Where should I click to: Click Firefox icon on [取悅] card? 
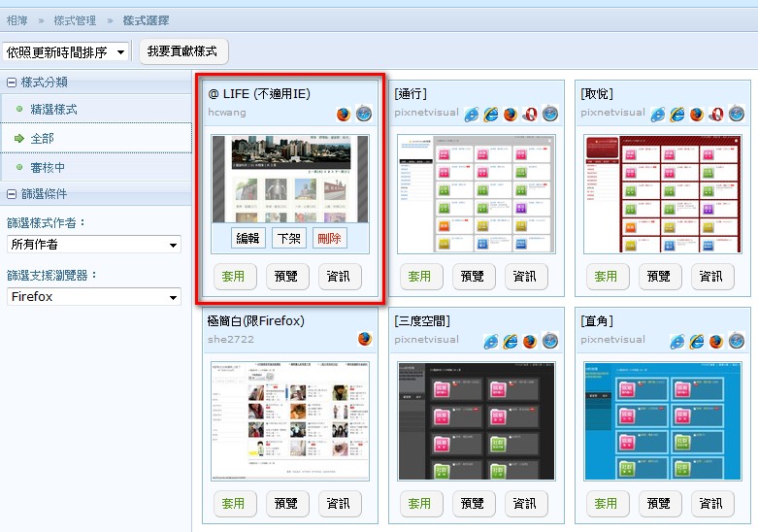tap(697, 115)
